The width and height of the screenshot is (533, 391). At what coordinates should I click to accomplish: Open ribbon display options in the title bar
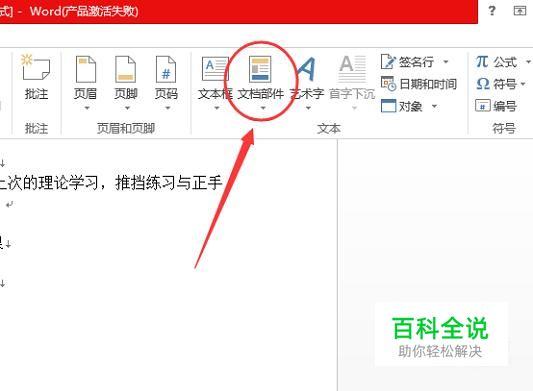click(x=519, y=11)
